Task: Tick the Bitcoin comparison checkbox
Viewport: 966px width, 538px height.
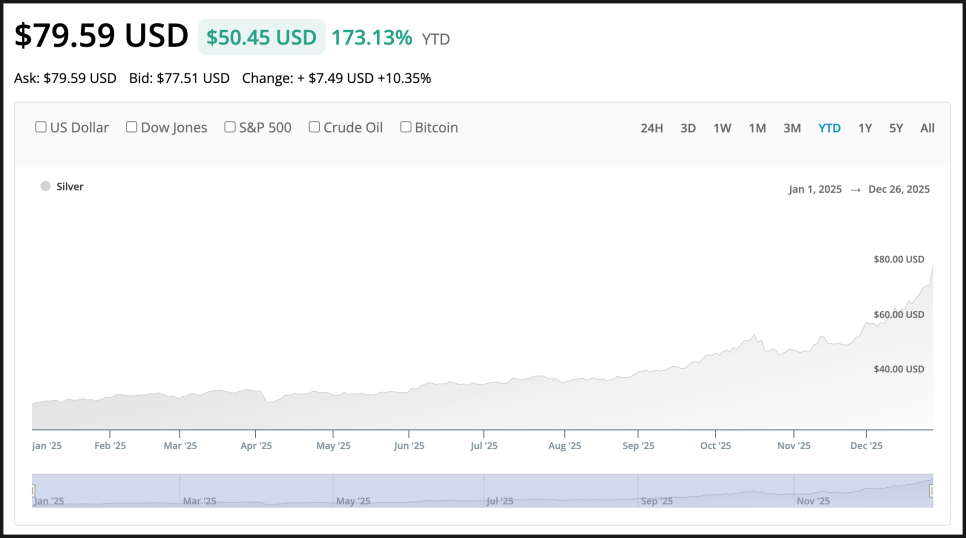Action: click(406, 127)
